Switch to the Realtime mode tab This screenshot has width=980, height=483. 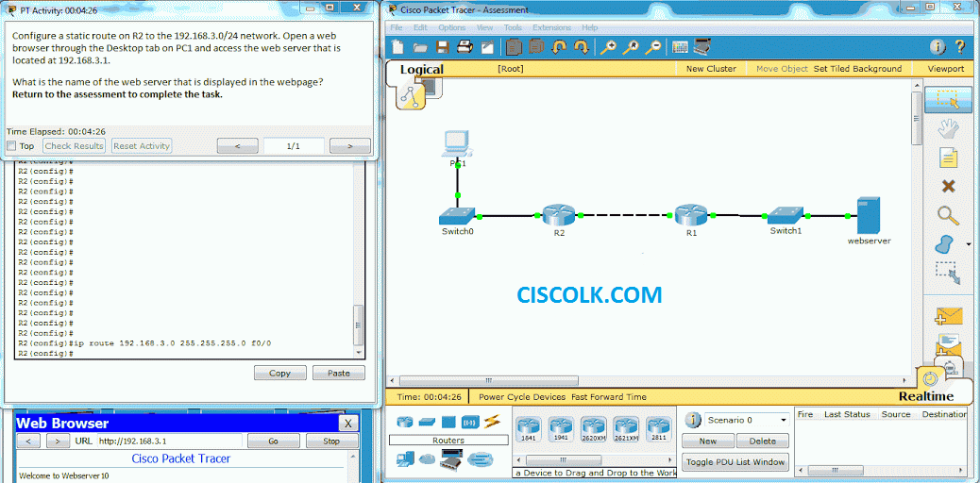(x=926, y=396)
